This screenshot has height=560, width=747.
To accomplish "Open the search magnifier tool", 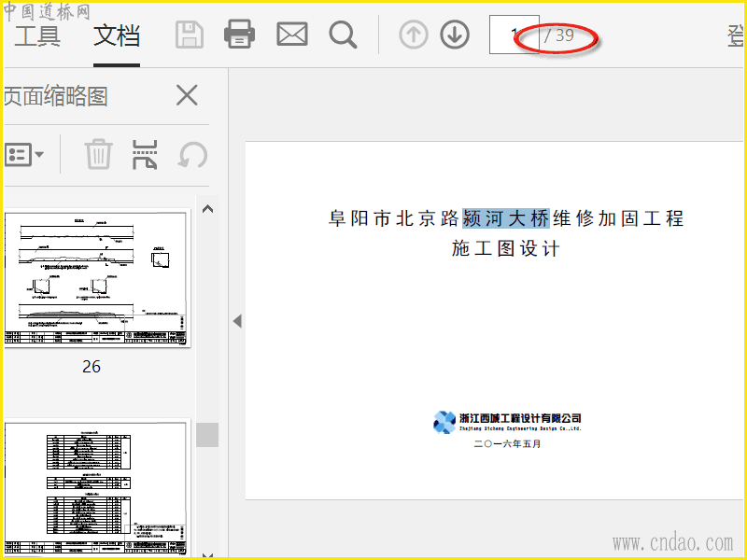I will pyautogui.click(x=343, y=35).
